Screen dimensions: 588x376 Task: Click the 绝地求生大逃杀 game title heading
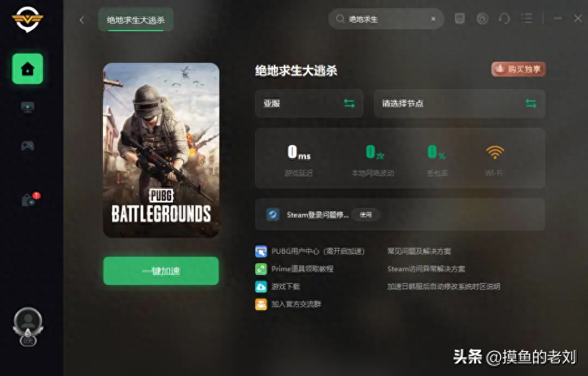click(x=296, y=70)
